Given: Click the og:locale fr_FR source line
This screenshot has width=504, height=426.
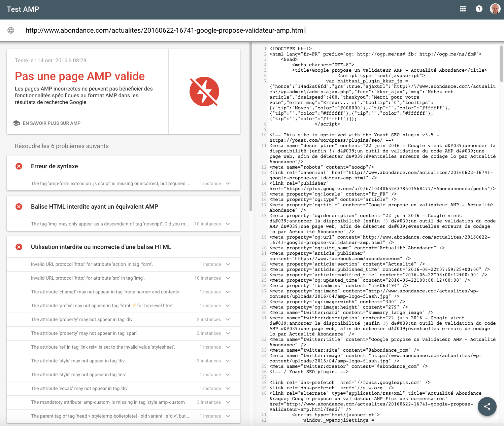Looking at the screenshot, I should pyautogui.click(x=333, y=194).
